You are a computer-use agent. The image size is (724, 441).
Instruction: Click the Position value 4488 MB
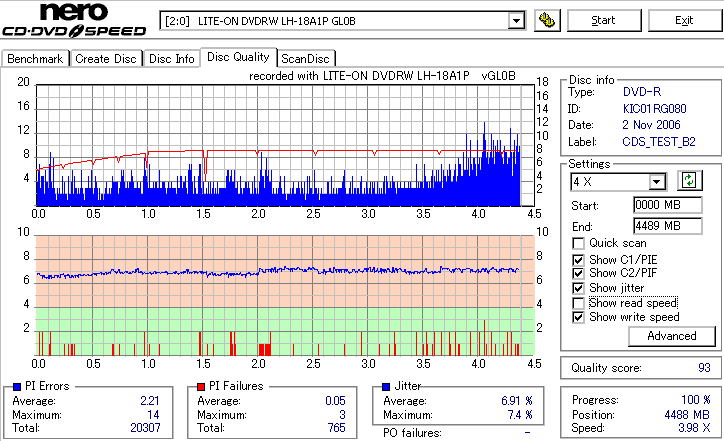[687, 415]
